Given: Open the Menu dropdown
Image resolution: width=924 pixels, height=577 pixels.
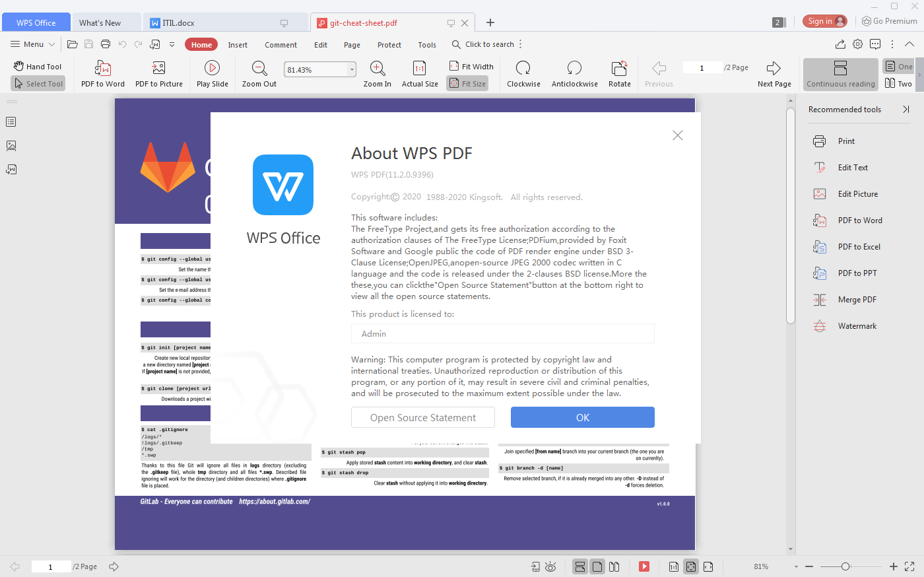Looking at the screenshot, I should pos(32,44).
